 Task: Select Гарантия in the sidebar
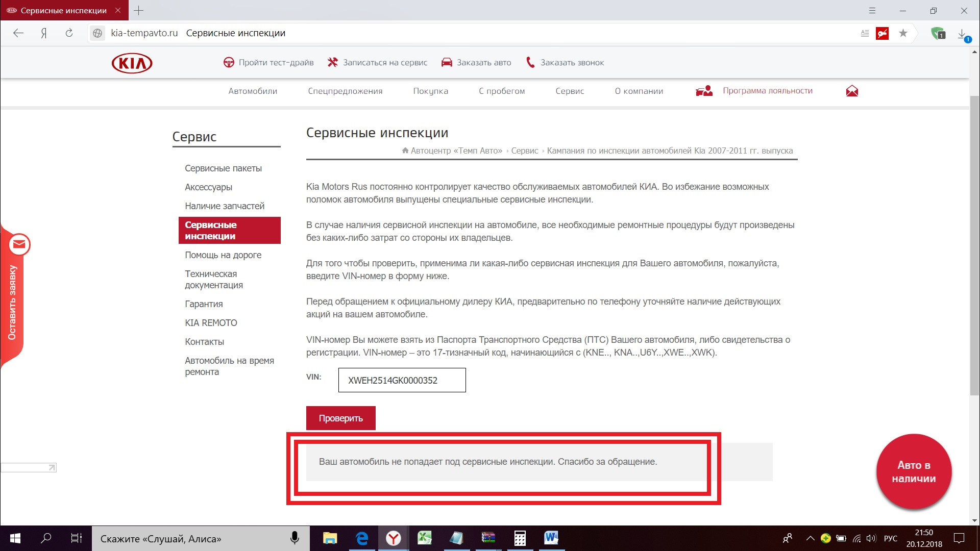point(204,304)
